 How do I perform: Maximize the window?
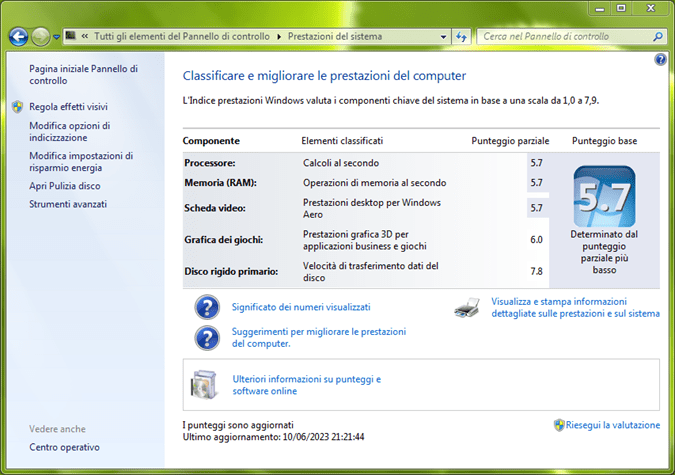pyautogui.click(x=621, y=9)
